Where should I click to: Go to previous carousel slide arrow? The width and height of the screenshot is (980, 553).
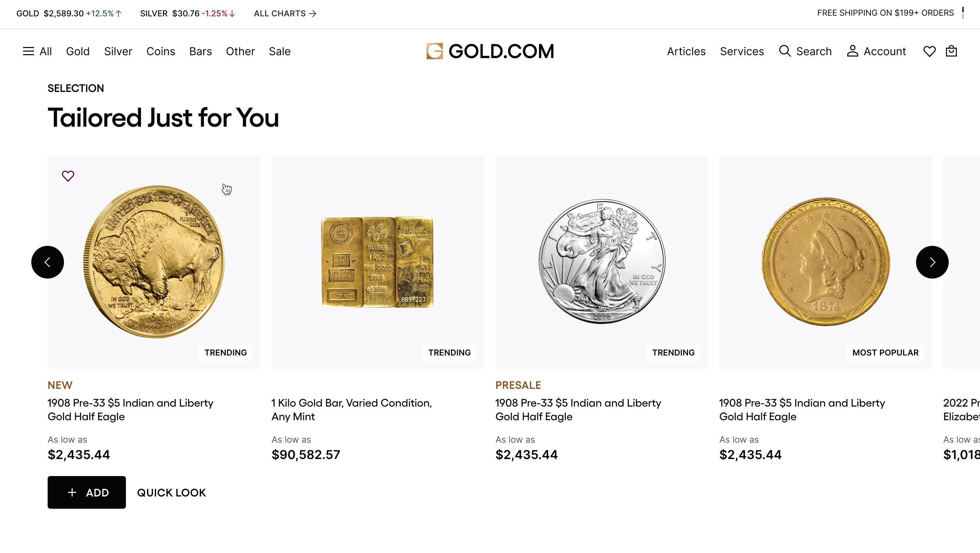click(48, 262)
